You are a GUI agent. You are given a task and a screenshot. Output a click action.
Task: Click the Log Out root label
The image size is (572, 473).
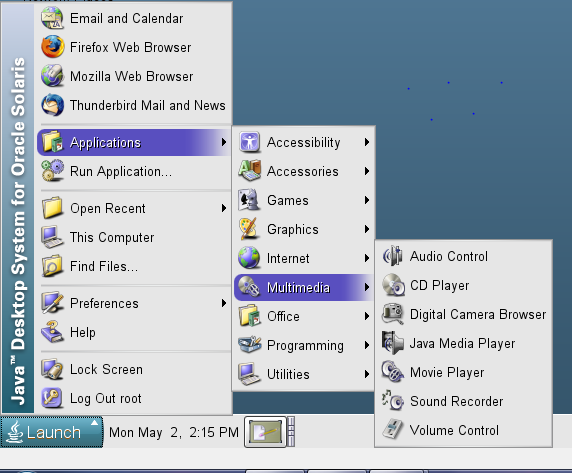[x=105, y=399]
